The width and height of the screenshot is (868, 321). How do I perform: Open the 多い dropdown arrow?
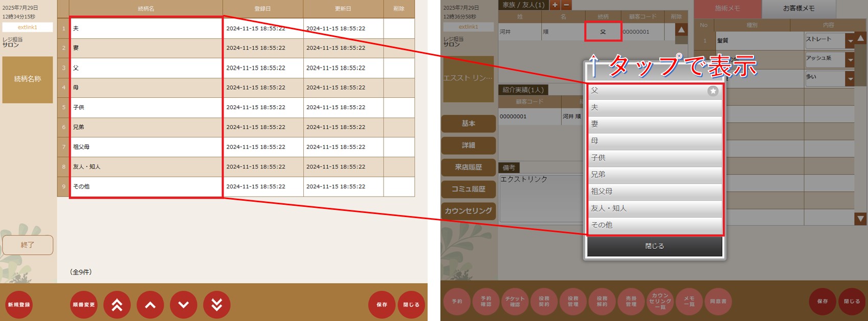pos(850,79)
